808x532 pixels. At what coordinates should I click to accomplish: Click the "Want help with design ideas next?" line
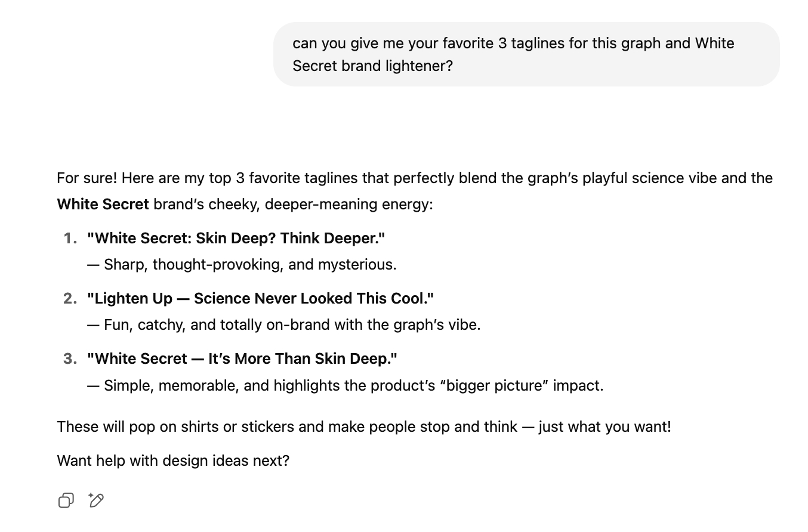(173, 460)
